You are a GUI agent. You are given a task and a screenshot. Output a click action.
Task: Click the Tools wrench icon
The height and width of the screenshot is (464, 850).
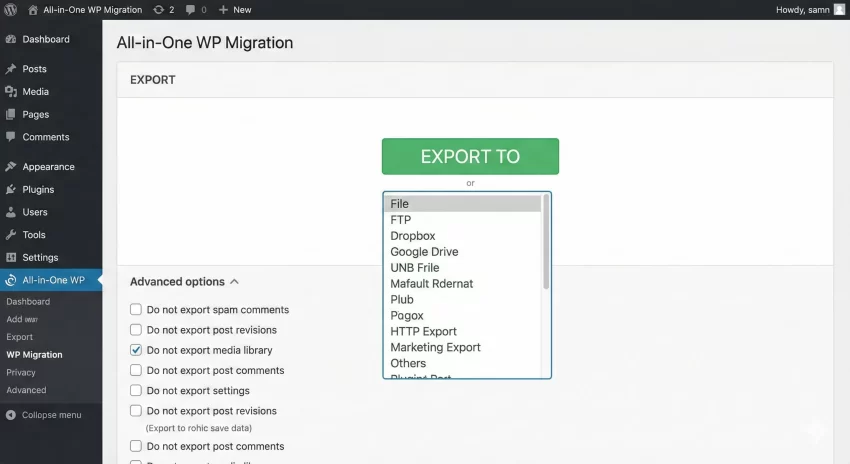click(x=10, y=235)
